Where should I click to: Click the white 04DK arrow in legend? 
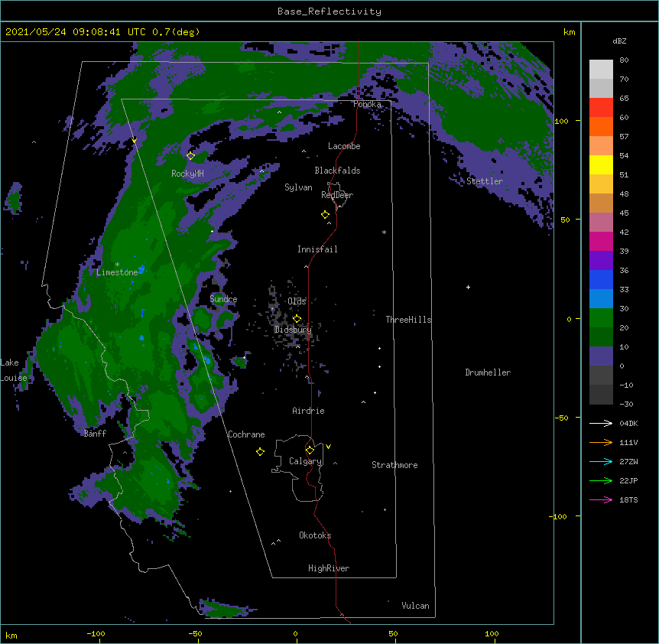pyautogui.click(x=601, y=423)
